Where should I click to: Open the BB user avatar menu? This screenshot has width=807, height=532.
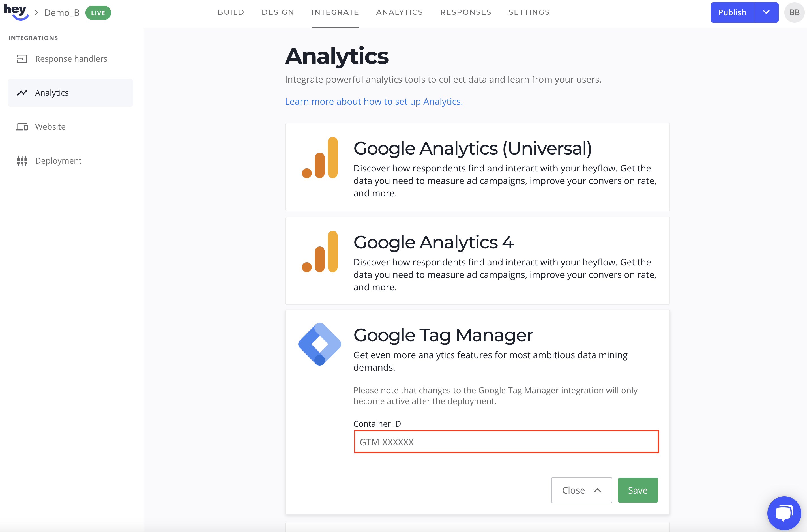pyautogui.click(x=794, y=12)
